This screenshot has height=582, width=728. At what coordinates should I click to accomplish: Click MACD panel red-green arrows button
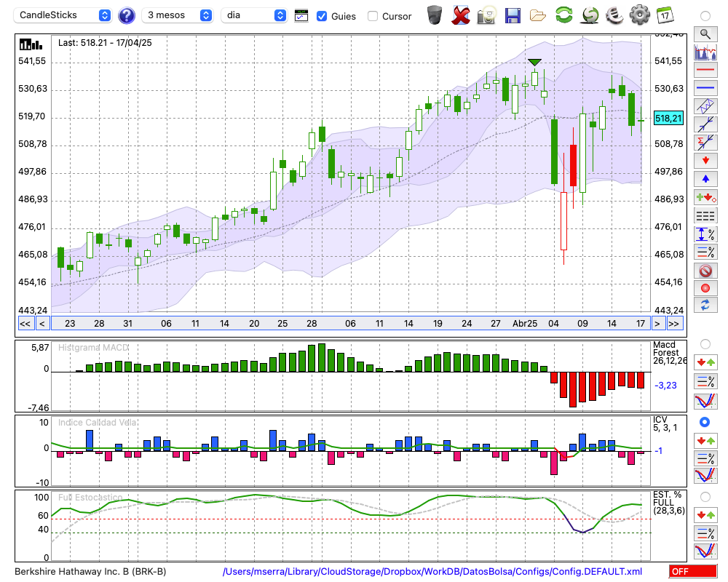pos(705,362)
